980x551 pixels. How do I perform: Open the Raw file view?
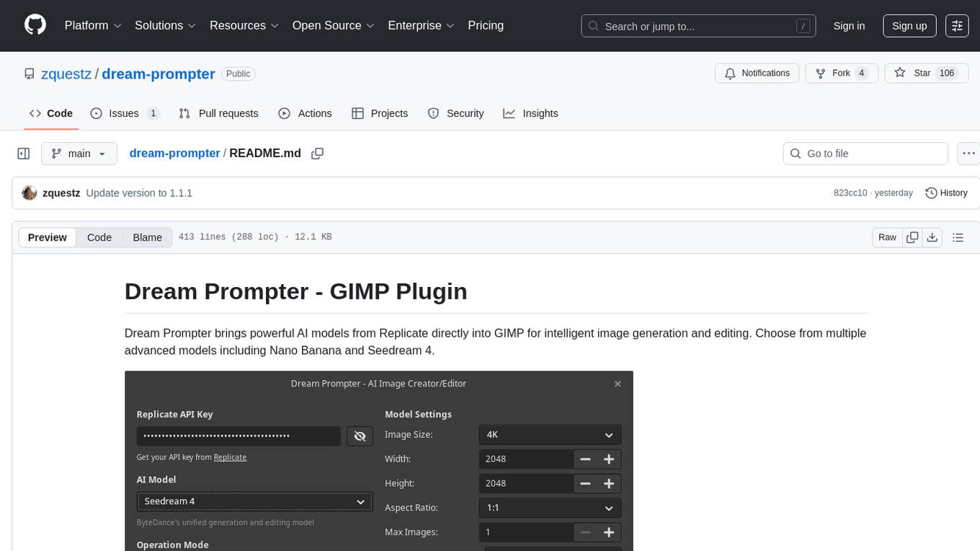[x=887, y=237]
